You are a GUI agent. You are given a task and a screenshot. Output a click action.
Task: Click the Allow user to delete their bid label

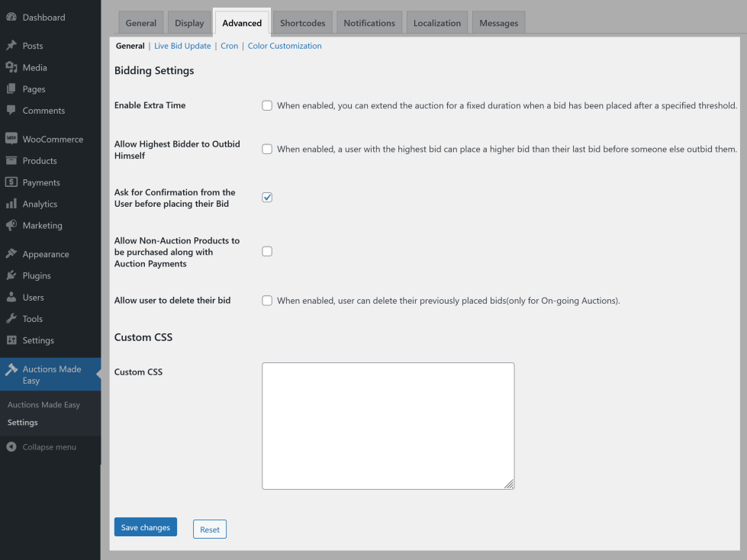(172, 300)
